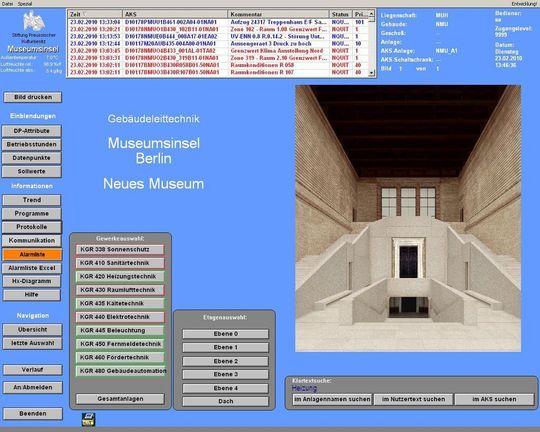The height and width of the screenshot is (432, 540).
Task: Select alarm row Zone 102 Raum 1.08
Action: [x=218, y=29]
